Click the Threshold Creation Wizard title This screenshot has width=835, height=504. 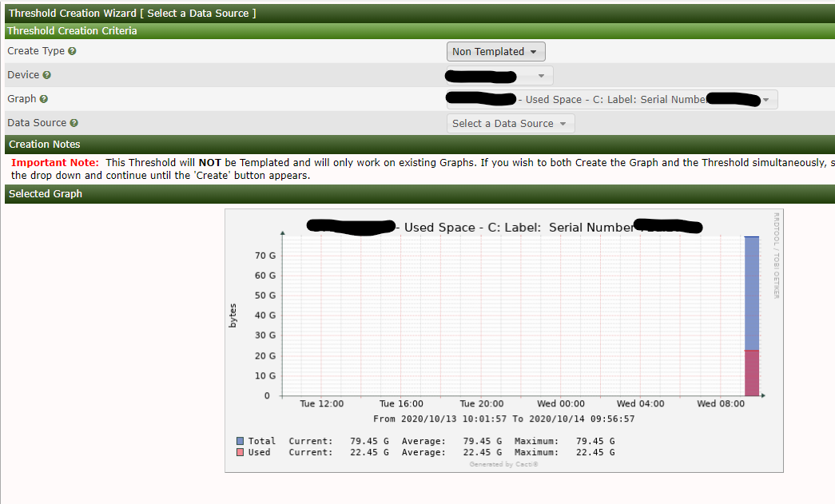tap(132, 14)
